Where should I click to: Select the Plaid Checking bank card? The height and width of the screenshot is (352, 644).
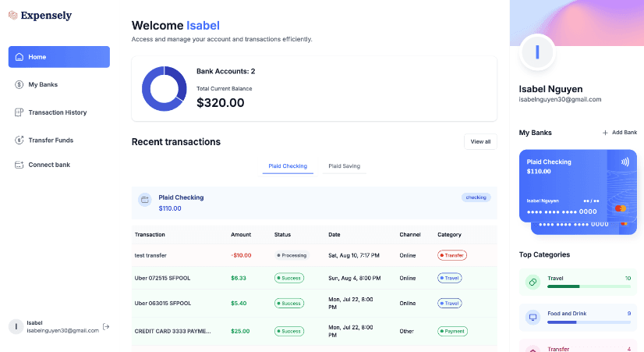578,186
